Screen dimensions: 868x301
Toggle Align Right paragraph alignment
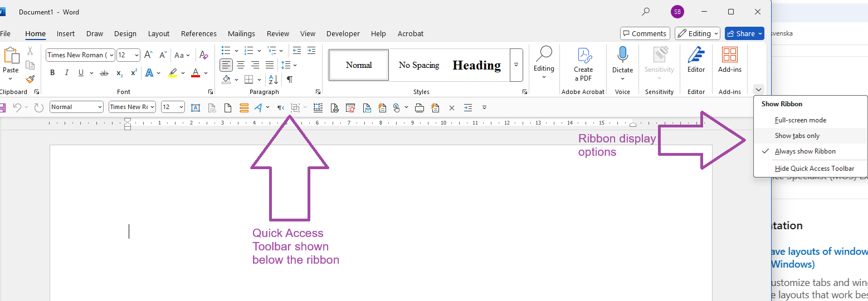coord(255,65)
